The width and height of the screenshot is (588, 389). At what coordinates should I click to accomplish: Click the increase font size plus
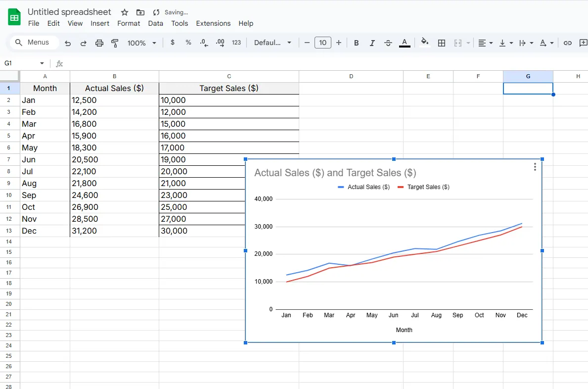pos(339,43)
